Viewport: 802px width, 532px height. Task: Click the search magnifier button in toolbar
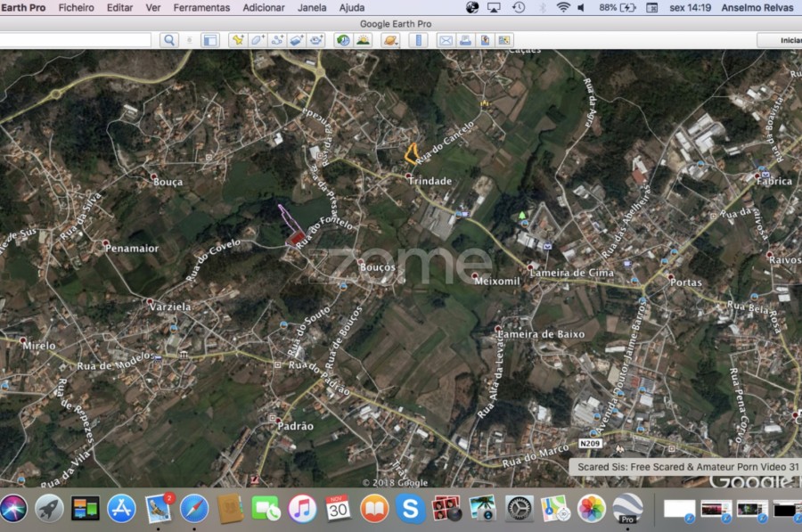(x=169, y=40)
